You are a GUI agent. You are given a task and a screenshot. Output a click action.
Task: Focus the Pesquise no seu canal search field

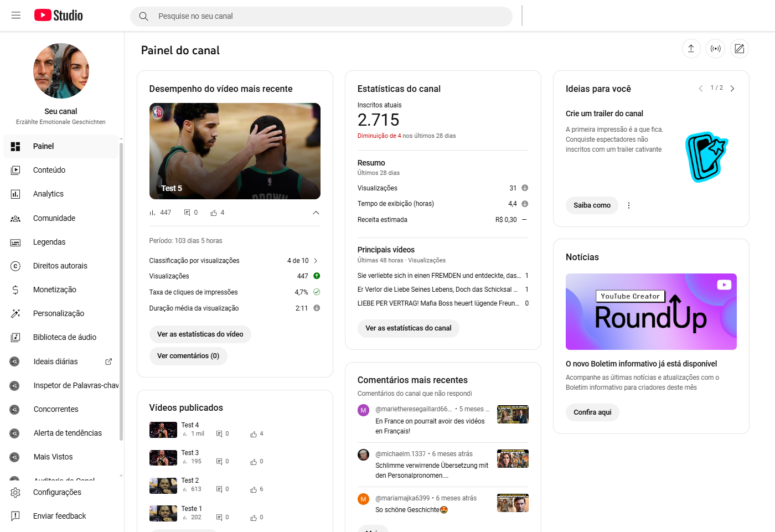[x=321, y=17]
